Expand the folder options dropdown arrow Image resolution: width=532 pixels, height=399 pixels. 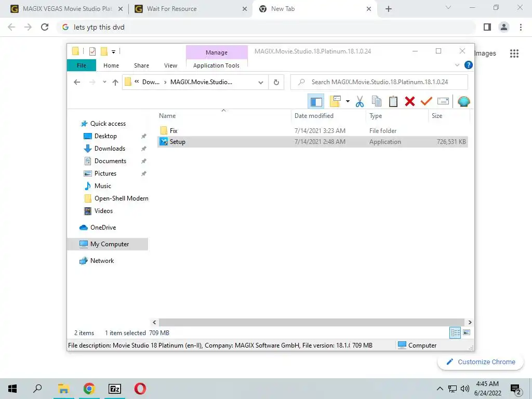click(x=348, y=101)
